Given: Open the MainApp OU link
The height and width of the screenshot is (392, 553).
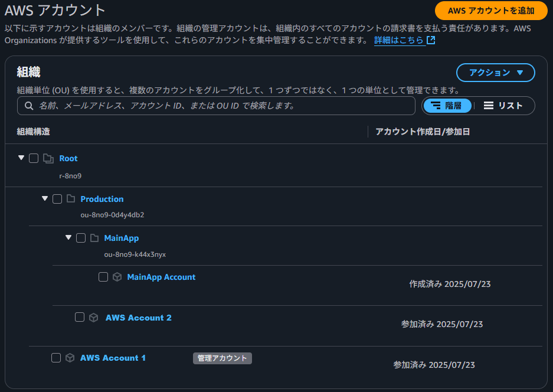Looking at the screenshot, I should (x=122, y=238).
